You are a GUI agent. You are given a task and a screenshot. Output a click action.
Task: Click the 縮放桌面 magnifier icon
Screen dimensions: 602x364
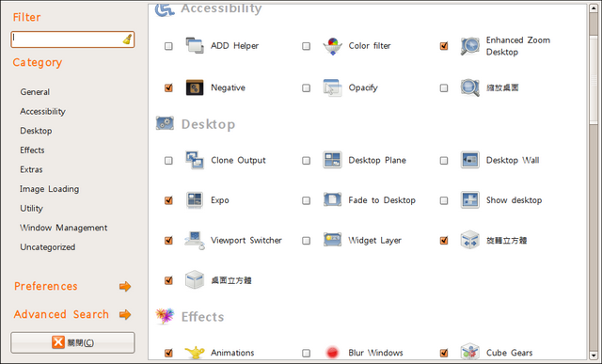(x=470, y=87)
